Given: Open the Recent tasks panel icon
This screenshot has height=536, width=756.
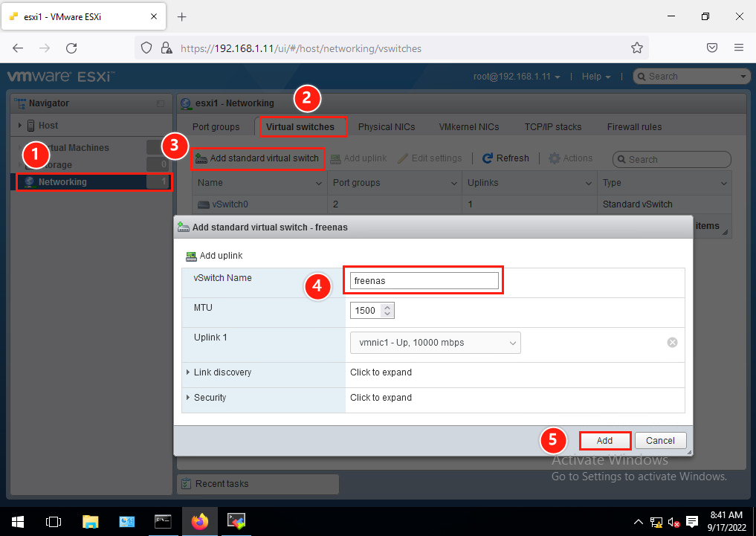Looking at the screenshot, I should (185, 484).
